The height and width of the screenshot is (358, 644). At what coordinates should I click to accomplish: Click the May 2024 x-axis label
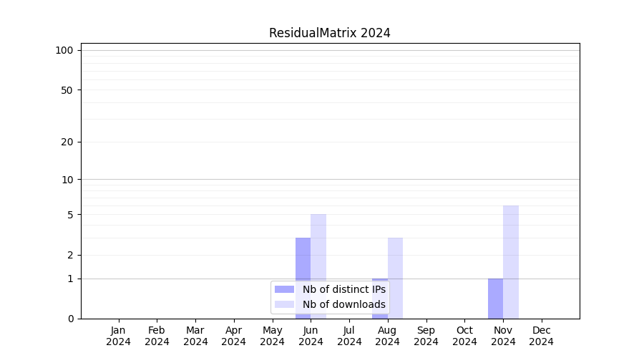click(273, 336)
